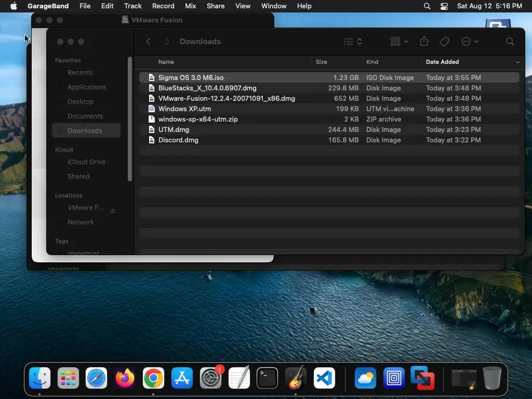Select Applications in the sidebar
The height and width of the screenshot is (399, 532).
click(86, 87)
